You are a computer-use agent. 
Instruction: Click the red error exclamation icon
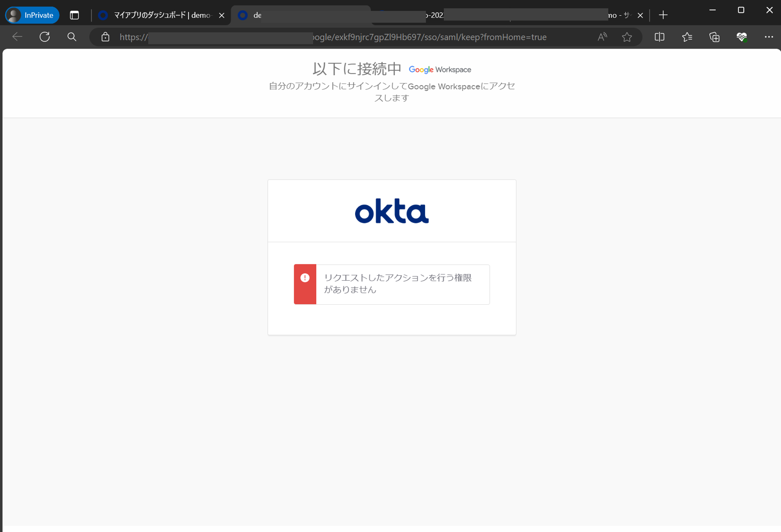pos(305,278)
